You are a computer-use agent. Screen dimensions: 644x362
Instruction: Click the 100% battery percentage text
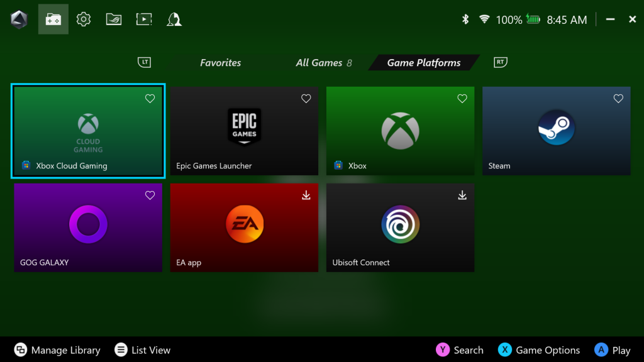coord(509,19)
